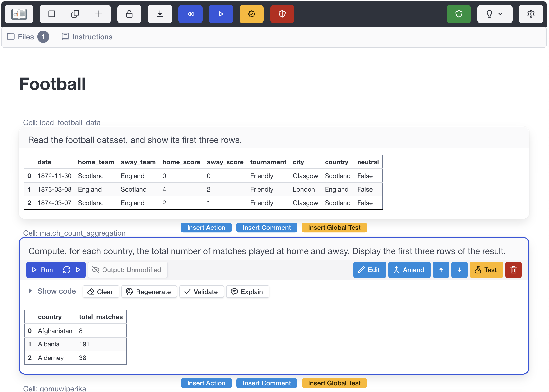Click the Validate button

pyautogui.click(x=202, y=292)
